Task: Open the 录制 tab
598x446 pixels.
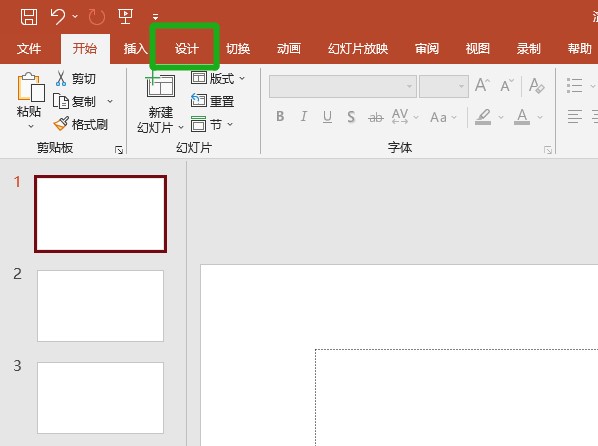Action: pos(529,48)
